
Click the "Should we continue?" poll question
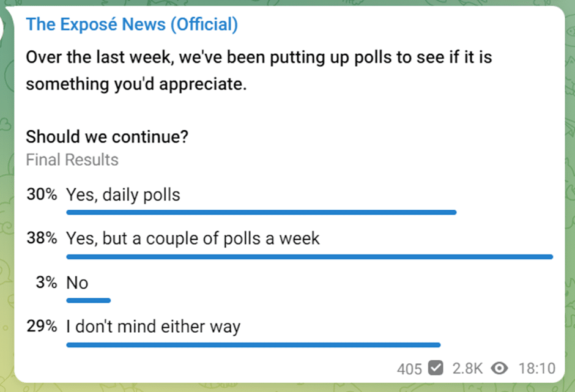(107, 137)
